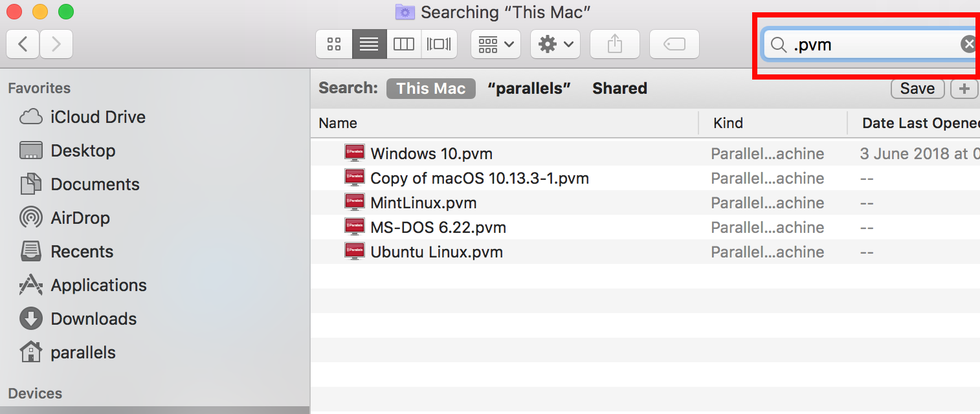Click the Favorites sidebar heading

click(39, 88)
